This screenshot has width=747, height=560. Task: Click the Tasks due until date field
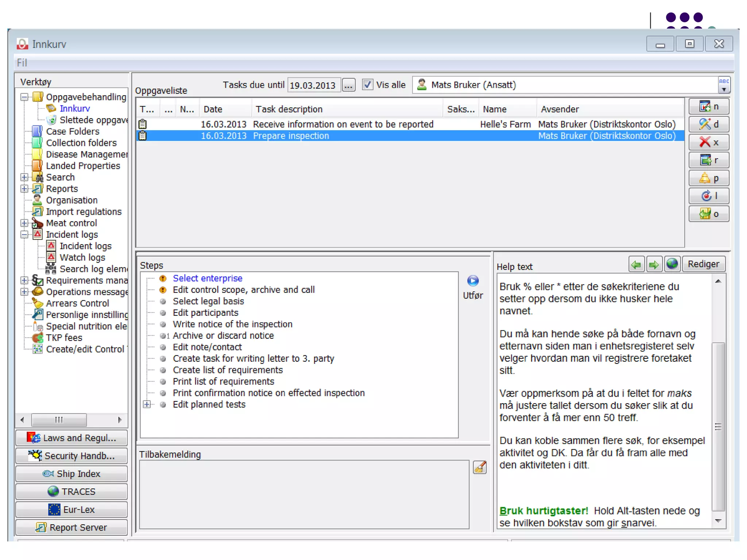pyautogui.click(x=313, y=85)
